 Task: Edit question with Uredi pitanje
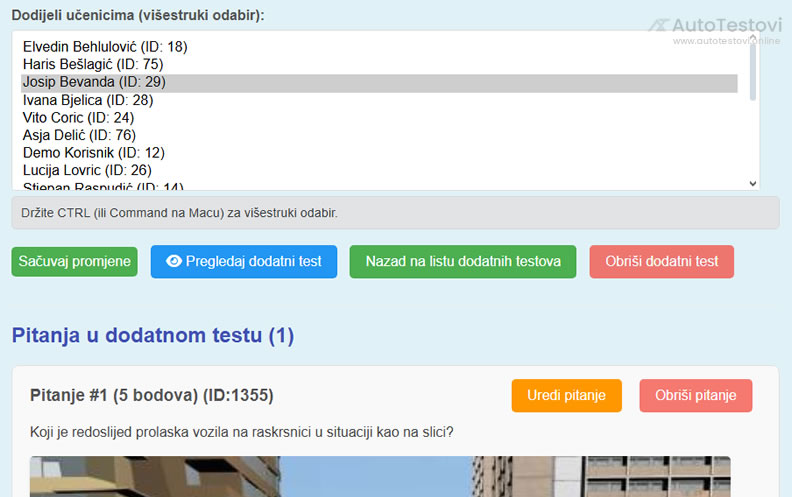(566, 395)
